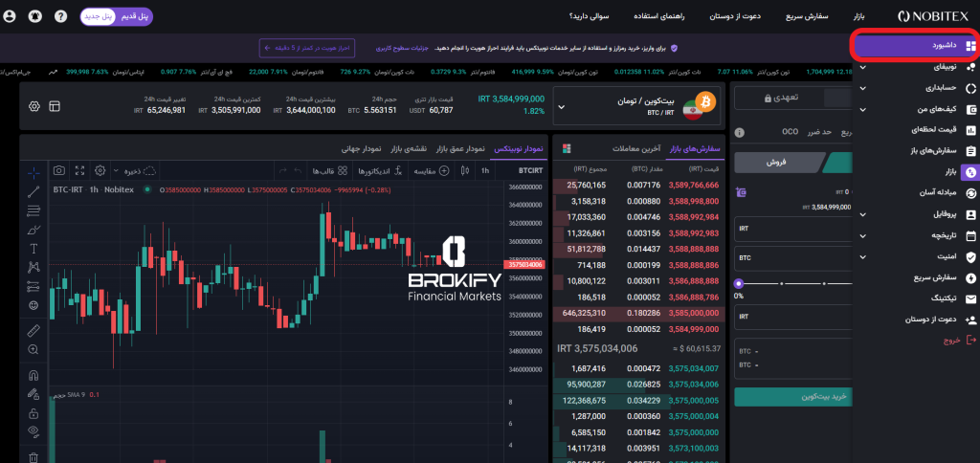This screenshot has width=980, height=463.
Task: Open user account profile icon
Action: [x=11, y=16]
